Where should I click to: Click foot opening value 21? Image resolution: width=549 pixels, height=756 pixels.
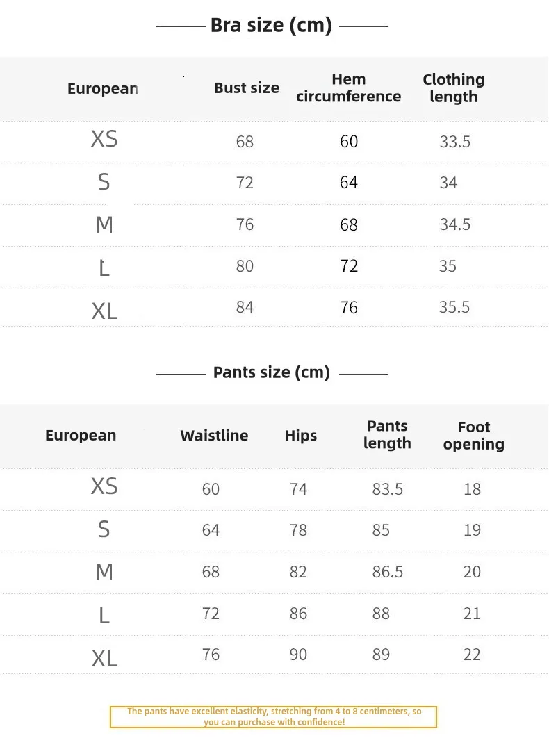(472, 614)
